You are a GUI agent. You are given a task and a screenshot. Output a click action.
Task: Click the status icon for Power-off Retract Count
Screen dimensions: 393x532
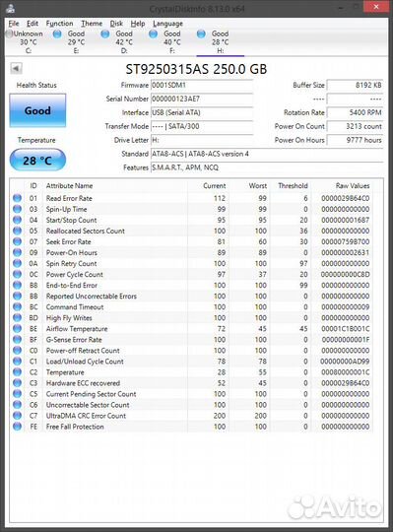click(17, 351)
